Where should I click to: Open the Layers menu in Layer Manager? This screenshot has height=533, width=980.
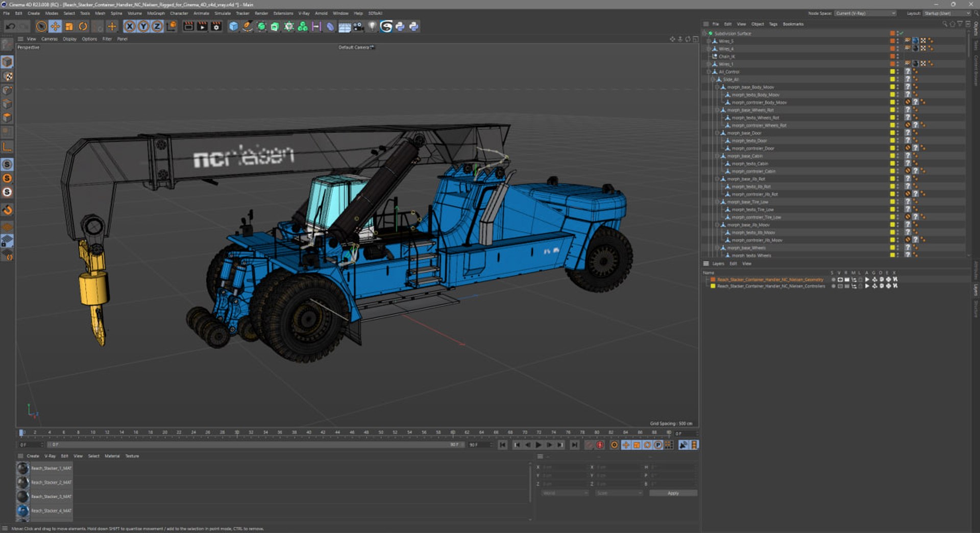click(x=718, y=263)
